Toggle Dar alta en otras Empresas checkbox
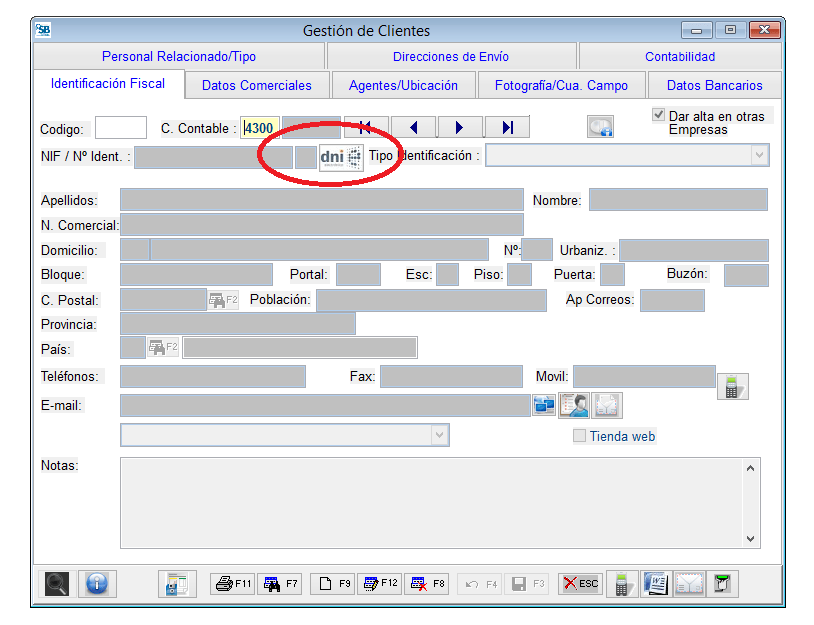 (659, 116)
